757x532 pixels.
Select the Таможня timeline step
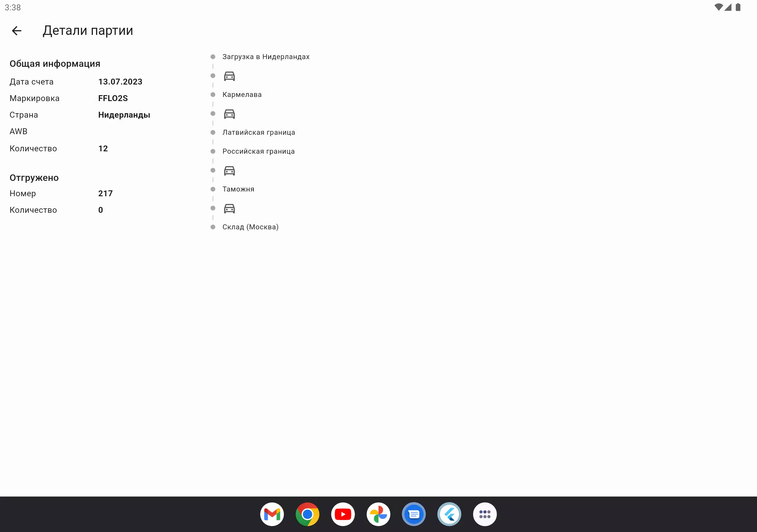[238, 189]
